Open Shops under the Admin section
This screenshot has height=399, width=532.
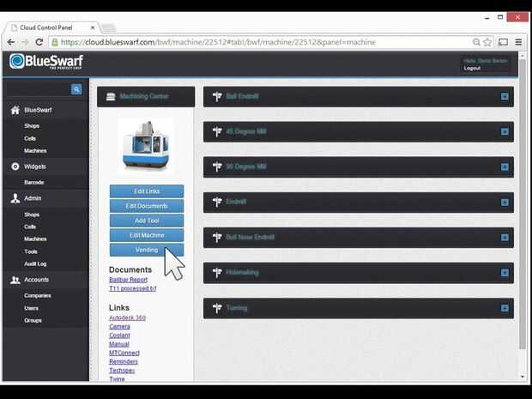(x=32, y=215)
